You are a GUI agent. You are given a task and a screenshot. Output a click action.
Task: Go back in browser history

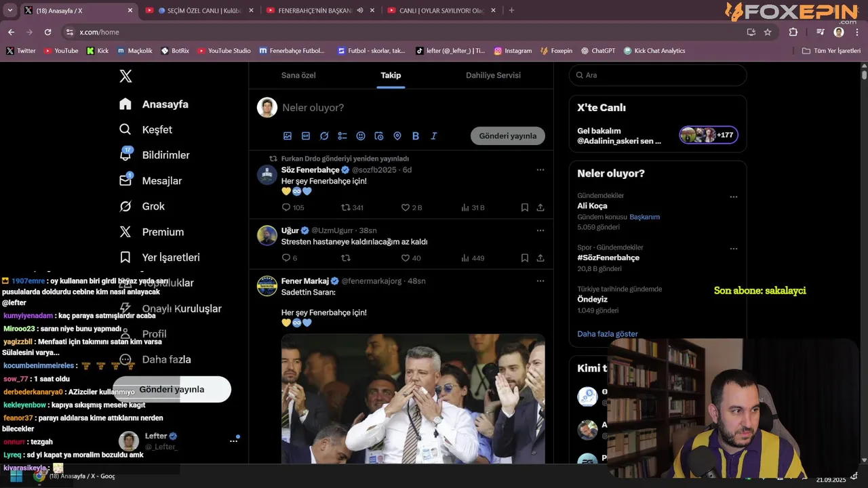[11, 32]
